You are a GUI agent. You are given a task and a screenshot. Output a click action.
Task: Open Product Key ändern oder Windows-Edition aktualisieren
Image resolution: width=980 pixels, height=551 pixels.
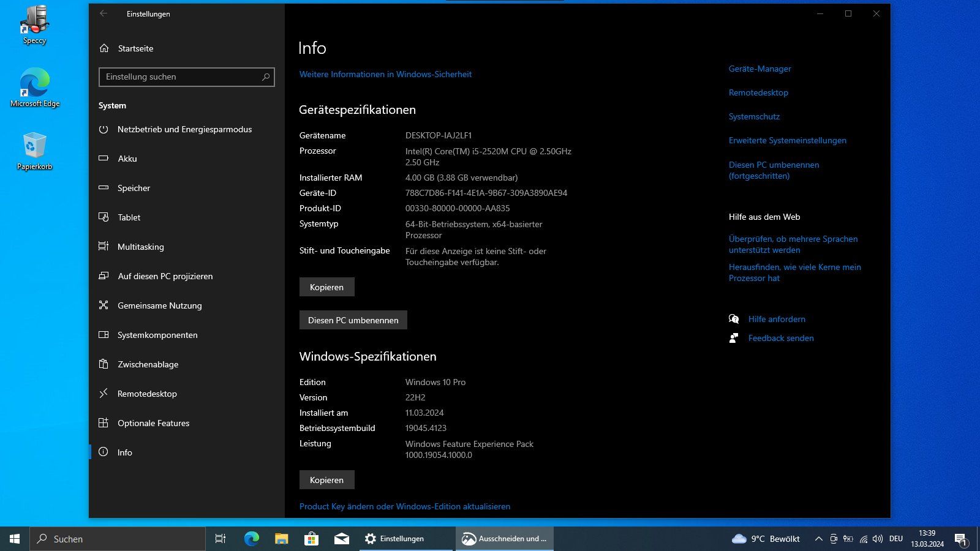(x=404, y=507)
